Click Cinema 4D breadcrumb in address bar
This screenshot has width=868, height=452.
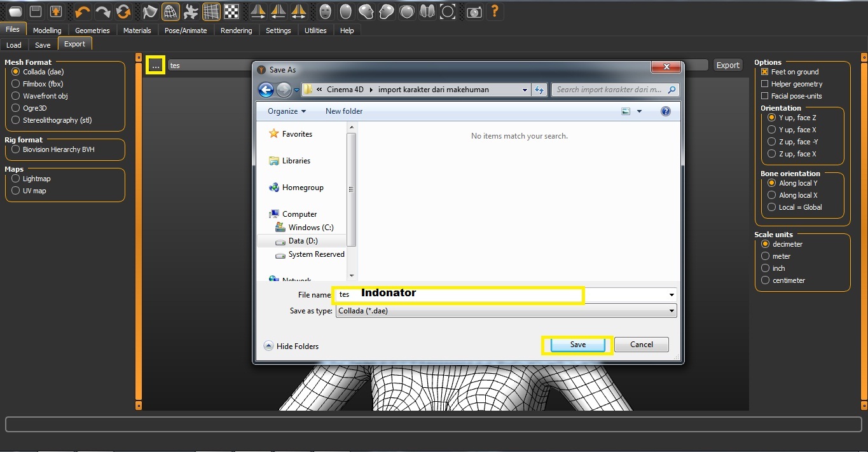tap(345, 90)
